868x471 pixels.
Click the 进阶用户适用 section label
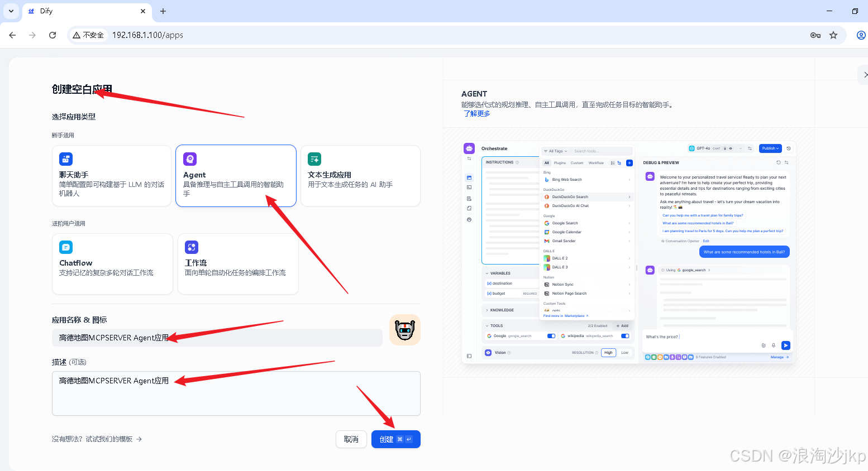(x=69, y=224)
